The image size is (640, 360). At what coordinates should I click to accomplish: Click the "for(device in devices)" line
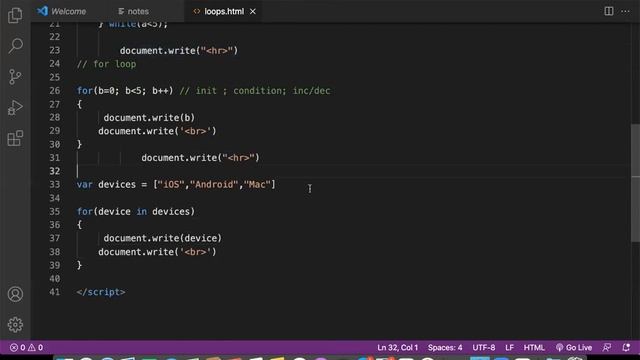pos(136,211)
